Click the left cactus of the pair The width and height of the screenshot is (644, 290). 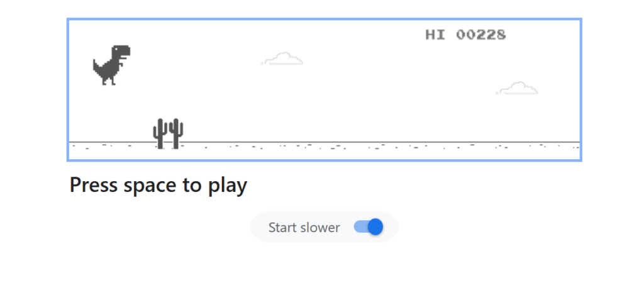pos(160,133)
